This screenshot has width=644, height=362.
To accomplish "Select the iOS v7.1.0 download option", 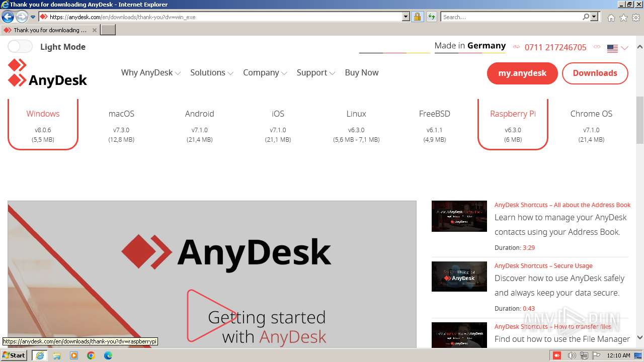I will [x=278, y=126].
